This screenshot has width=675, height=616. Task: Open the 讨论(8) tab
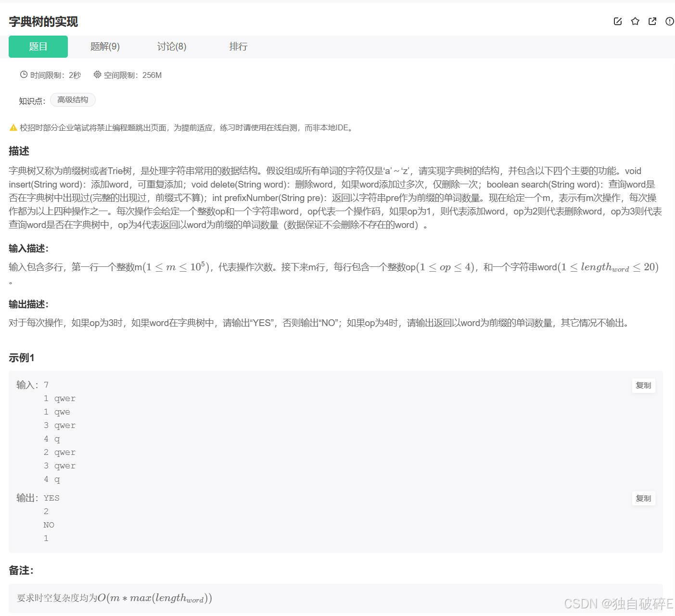[171, 46]
